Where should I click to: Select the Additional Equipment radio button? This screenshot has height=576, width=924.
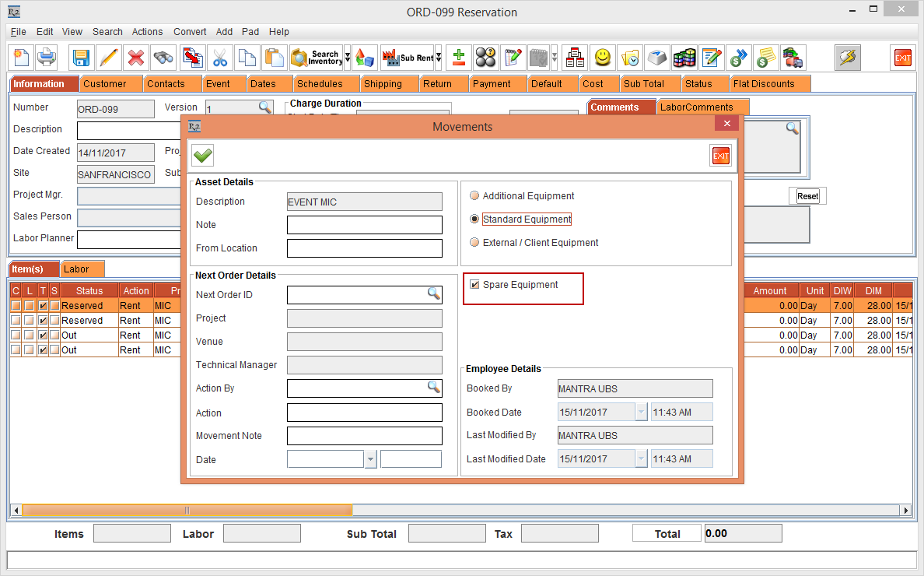[474, 196]
